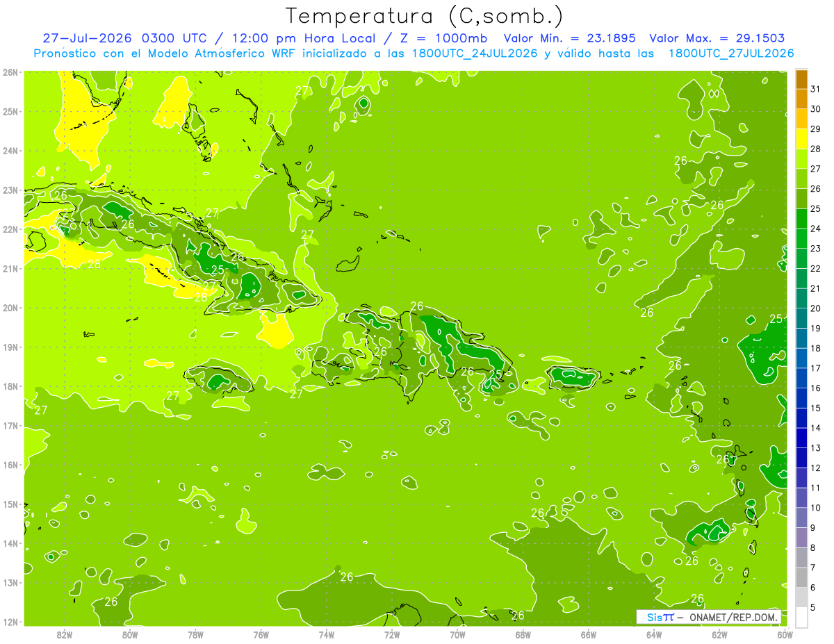Click the 'Valor Min. = 23.1895' value

(569, 38)
